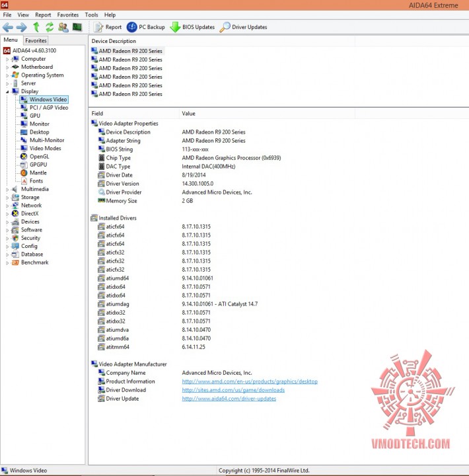Open the aida64.com Driver Update link
469x476 pixels.
click(229, 399)
